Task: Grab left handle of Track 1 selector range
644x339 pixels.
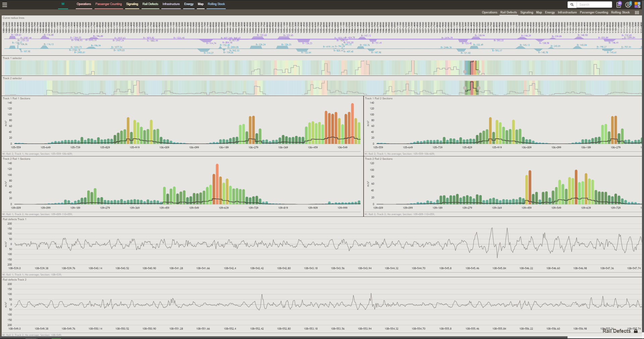Action: click(x=465, y=71)
